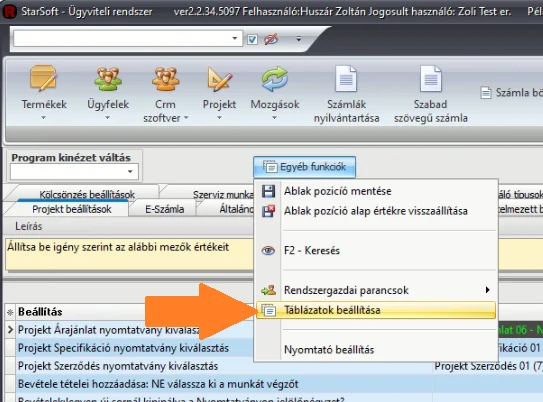Open the Projekt ruler-and-pencil icon
This screenshot has width=543, height=402.
(x=219, y=79)
